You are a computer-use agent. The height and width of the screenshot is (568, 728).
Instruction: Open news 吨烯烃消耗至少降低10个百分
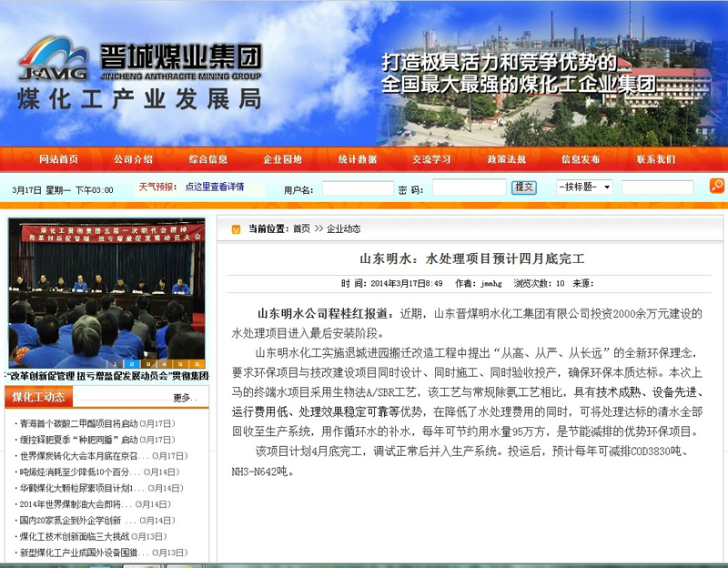coord(80,472)
